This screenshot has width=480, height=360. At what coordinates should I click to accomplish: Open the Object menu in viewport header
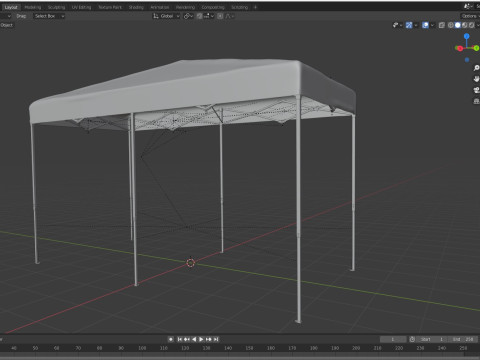pos(7,25)
